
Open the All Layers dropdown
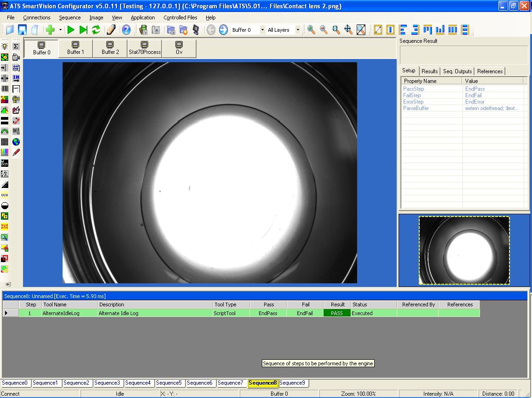pos(298,30)
